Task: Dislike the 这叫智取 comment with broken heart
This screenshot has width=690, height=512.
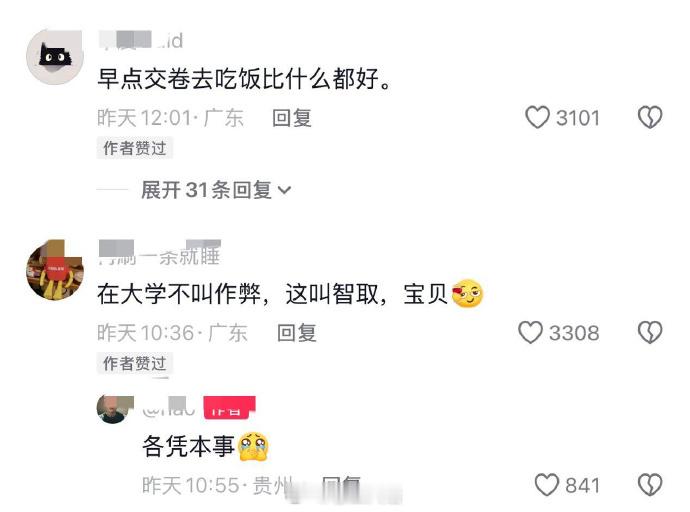Action: [x=650, y=332]
